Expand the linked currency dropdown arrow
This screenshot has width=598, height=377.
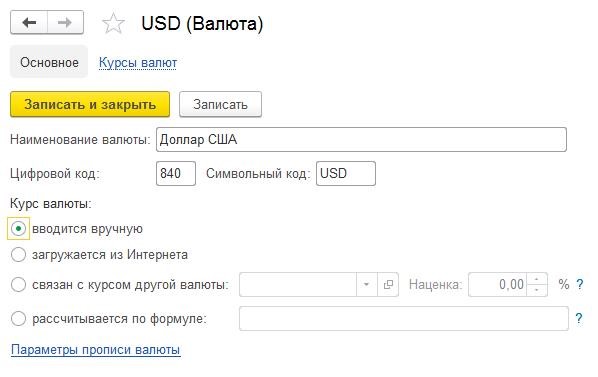tap(367, 284)
